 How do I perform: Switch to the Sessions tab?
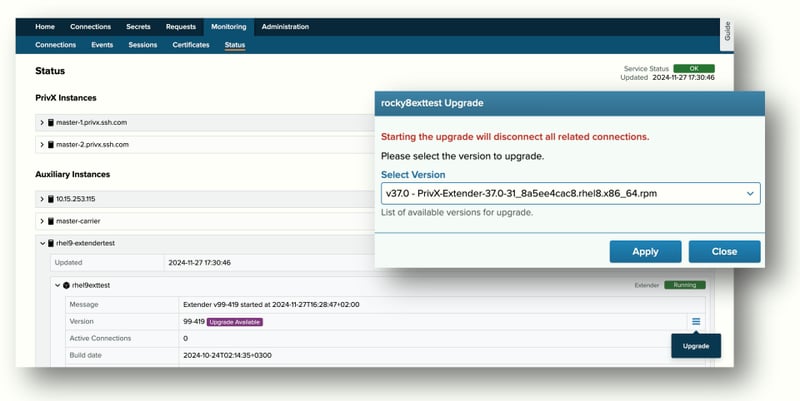click(142, 45)
